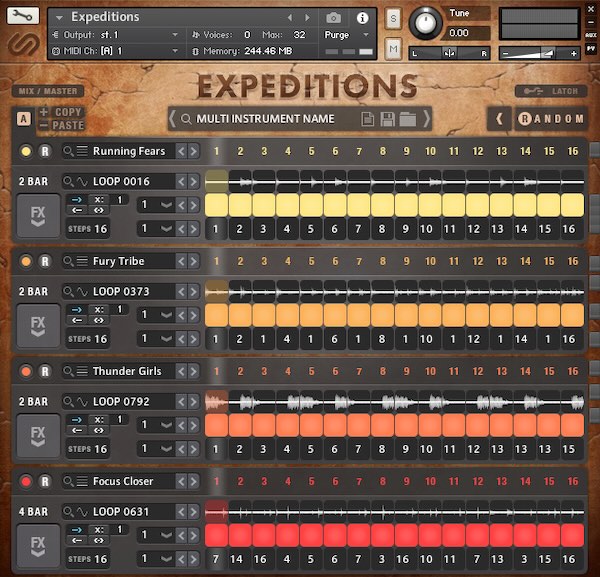Select sequence column 8 in Running Fears header
Screen dimensions: 600x577
click(383, 151)
